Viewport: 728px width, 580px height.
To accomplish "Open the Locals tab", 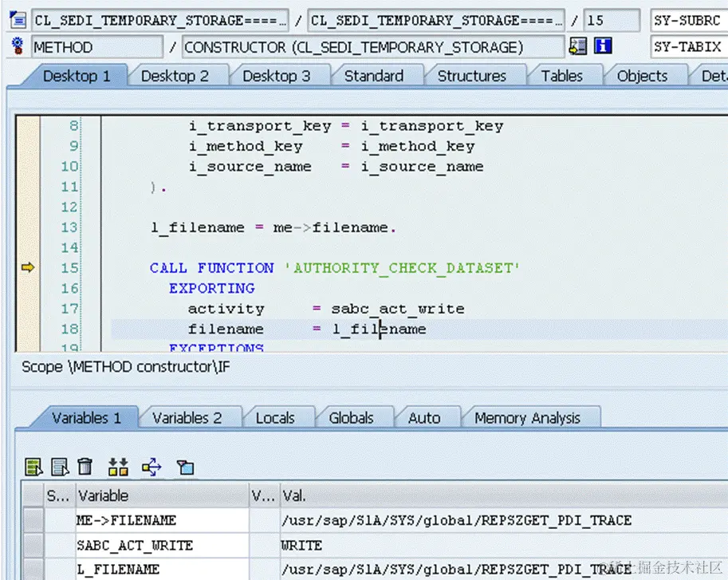I will click(275, 417).
